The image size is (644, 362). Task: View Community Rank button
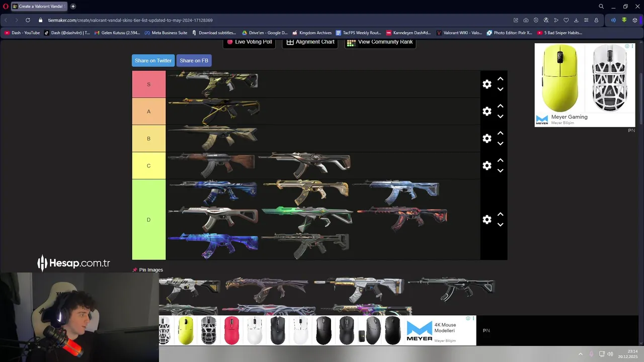tap(380, 42)
